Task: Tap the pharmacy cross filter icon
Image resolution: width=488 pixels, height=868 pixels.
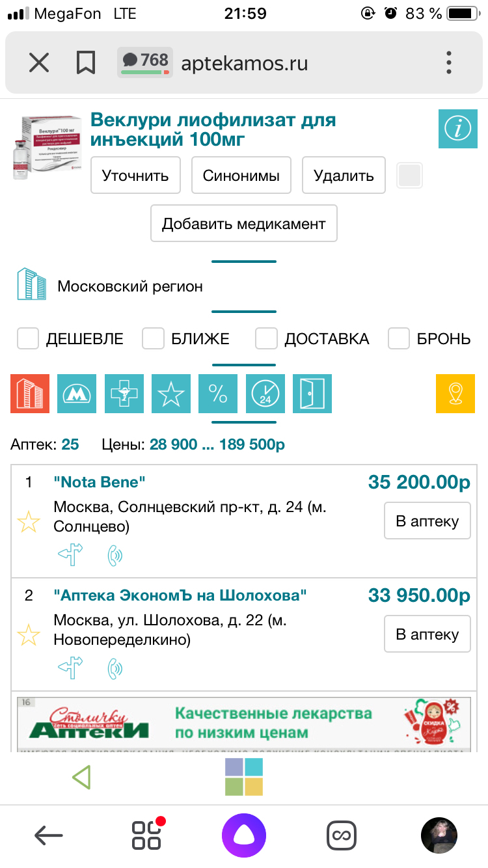Action: click(x=124, y=394)
